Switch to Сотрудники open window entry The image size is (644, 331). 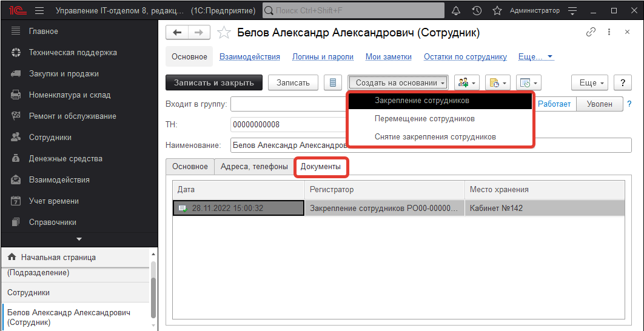(76, 293)
